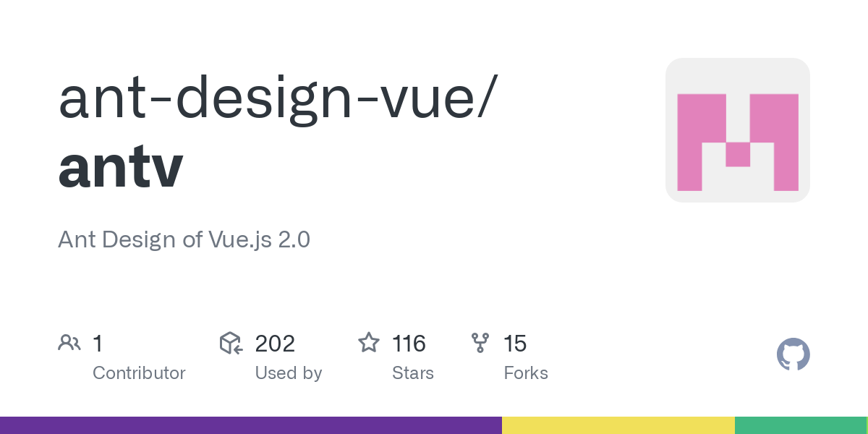Open the Forks label
This screenshot has width=868, height=434.
(x=526, y=373)
